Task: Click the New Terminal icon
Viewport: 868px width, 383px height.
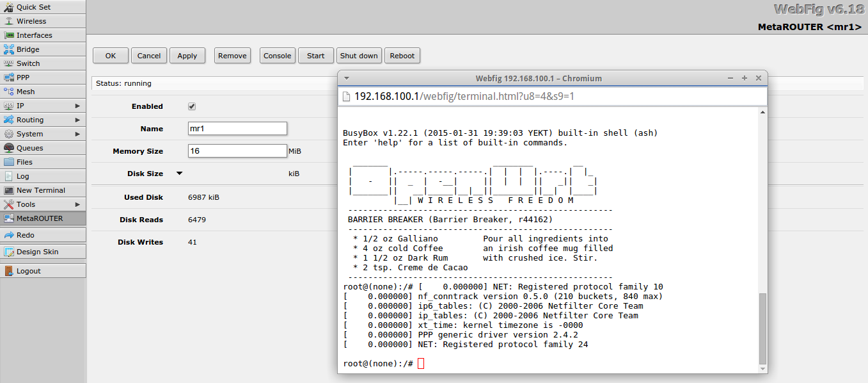Action: click(9, 190)
